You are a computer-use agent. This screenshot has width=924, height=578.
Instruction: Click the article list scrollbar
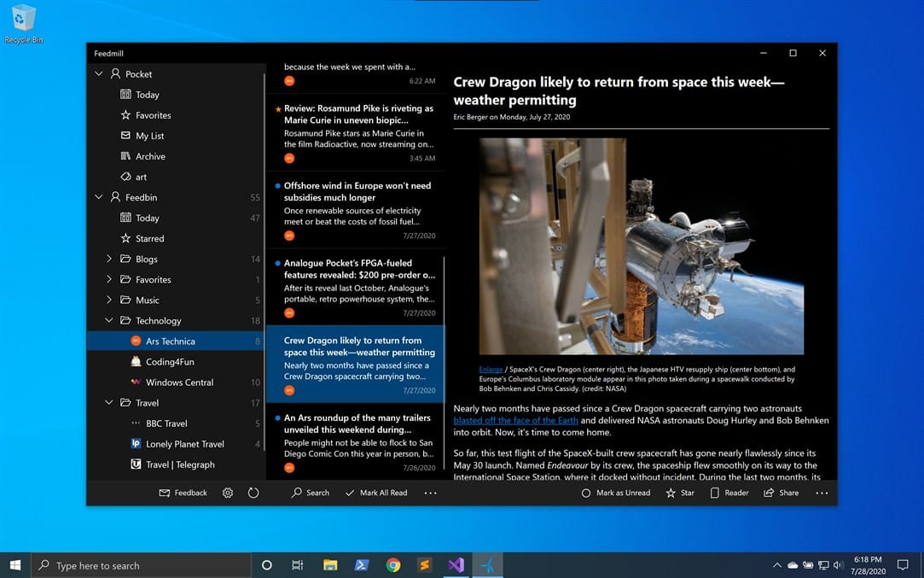tap(442, 299)
